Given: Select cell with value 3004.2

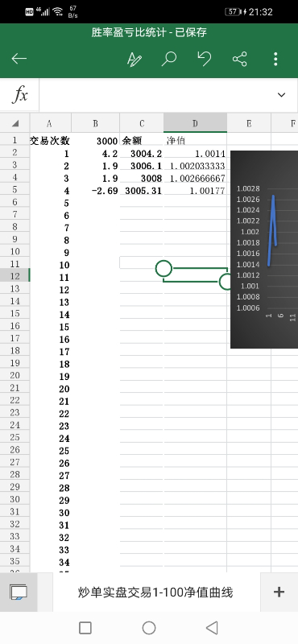Looking at the screenshot, I should pyautogui.click(x=142, y=154).
